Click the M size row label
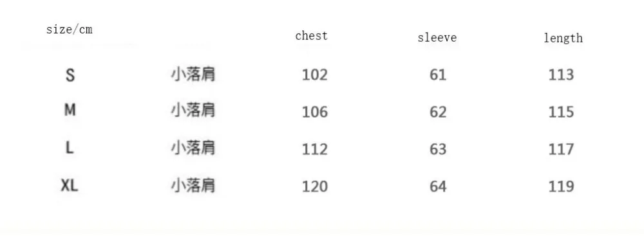Viewport: 644px width, 236px height. [70, 110]
